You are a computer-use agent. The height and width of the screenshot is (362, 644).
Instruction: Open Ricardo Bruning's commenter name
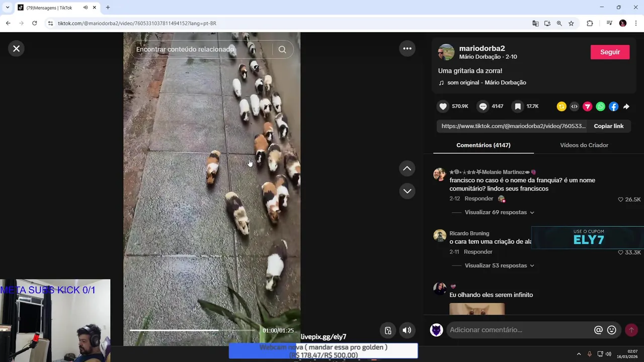(469, 233)
